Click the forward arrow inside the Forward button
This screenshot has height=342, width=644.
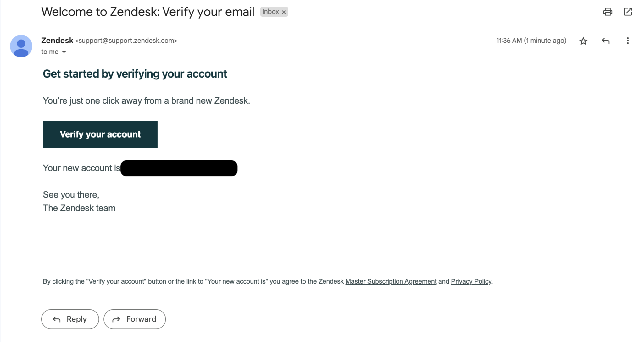(x=117, y=319)
